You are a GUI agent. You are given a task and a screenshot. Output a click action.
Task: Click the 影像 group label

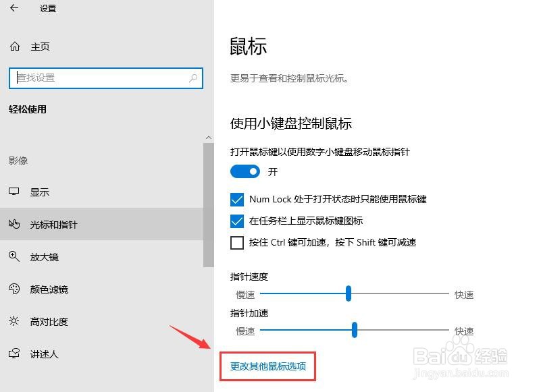coord(18,161)
